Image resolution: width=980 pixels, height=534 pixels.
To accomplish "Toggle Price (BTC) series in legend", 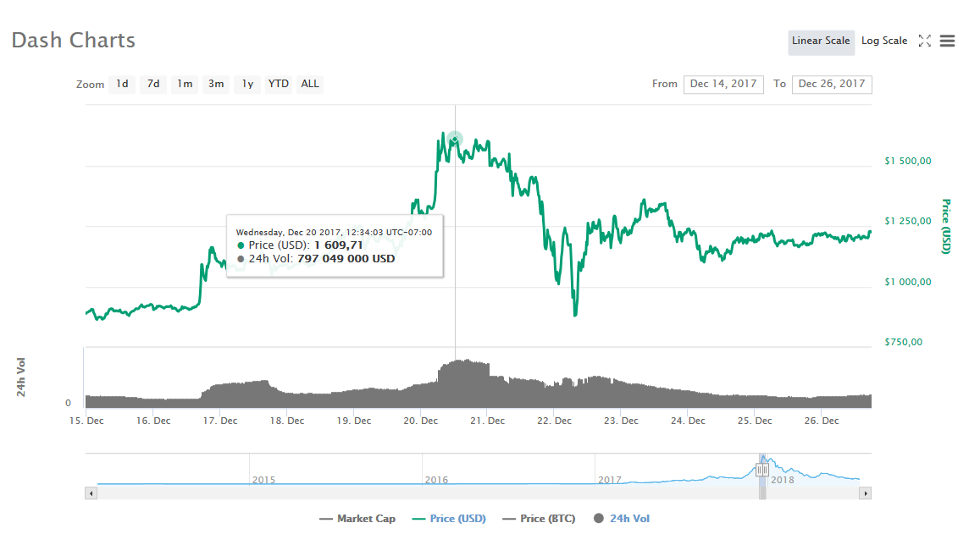I will (x=540, y=519).
